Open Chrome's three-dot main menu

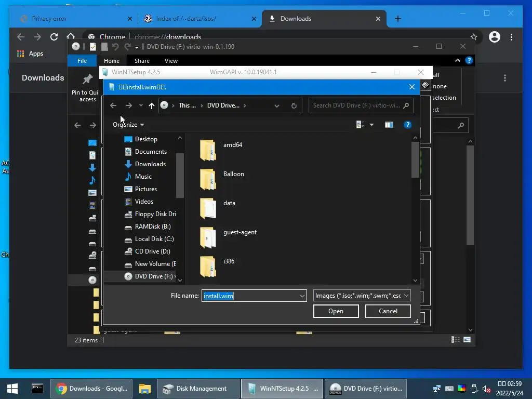(x=511, y=37)
